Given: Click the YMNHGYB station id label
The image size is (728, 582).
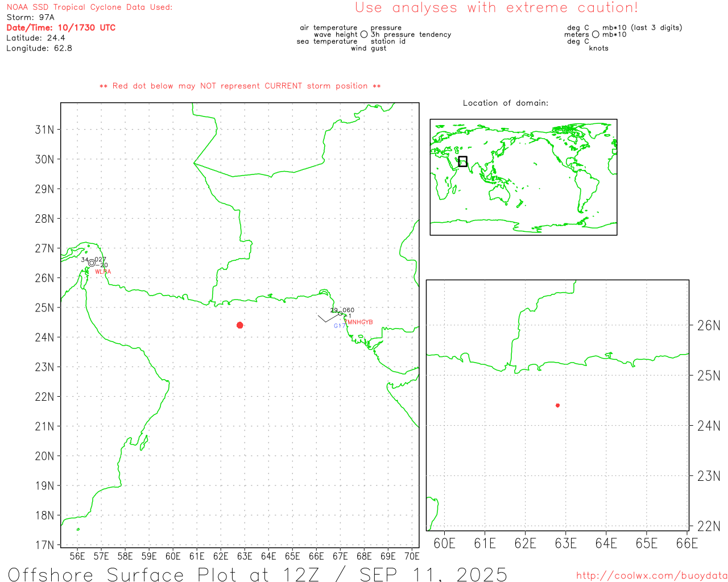Looking at the screenshot, I should coord(359,322).
